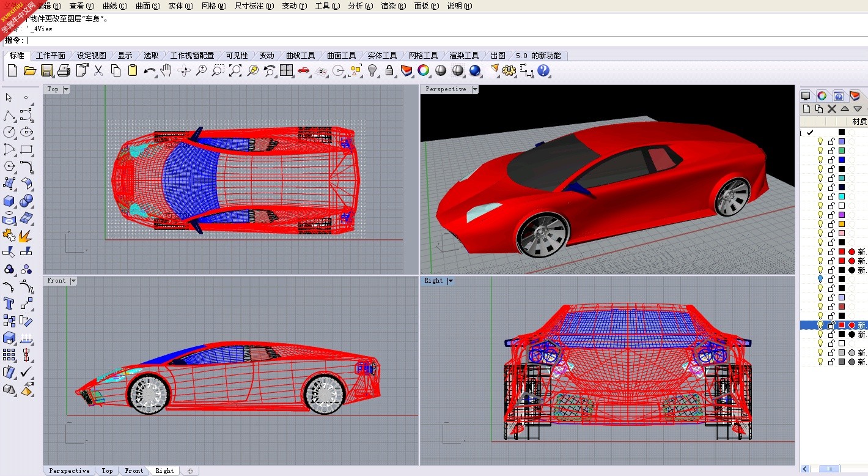
Task: Click the Perspective viewport title label
Action: click(x=446, y=89)
